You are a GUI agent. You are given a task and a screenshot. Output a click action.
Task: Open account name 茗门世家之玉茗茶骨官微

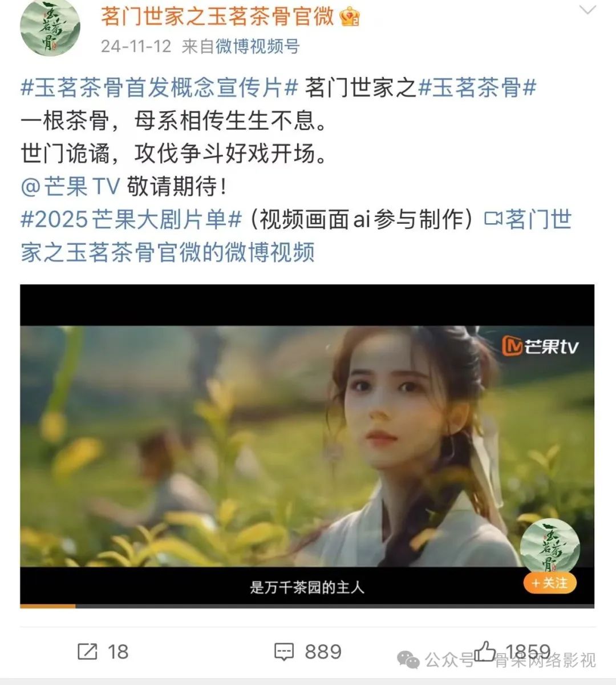tap(217, 17)
